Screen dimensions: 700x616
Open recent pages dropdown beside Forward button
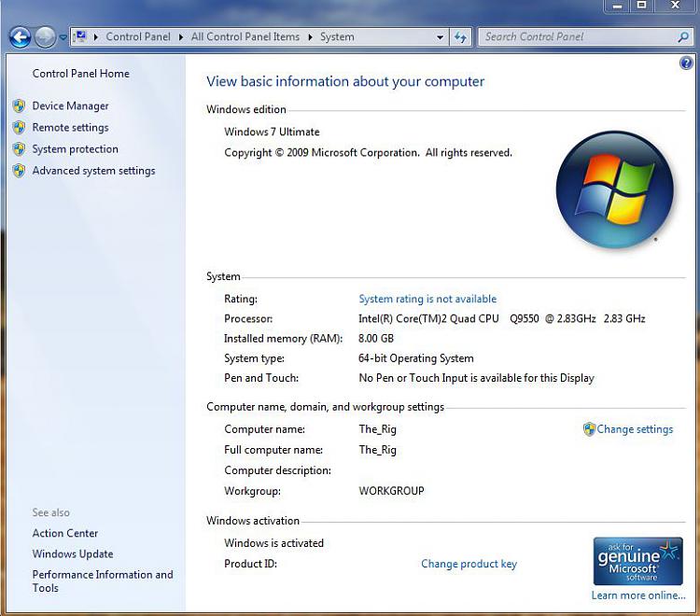[x=63, y=37]
